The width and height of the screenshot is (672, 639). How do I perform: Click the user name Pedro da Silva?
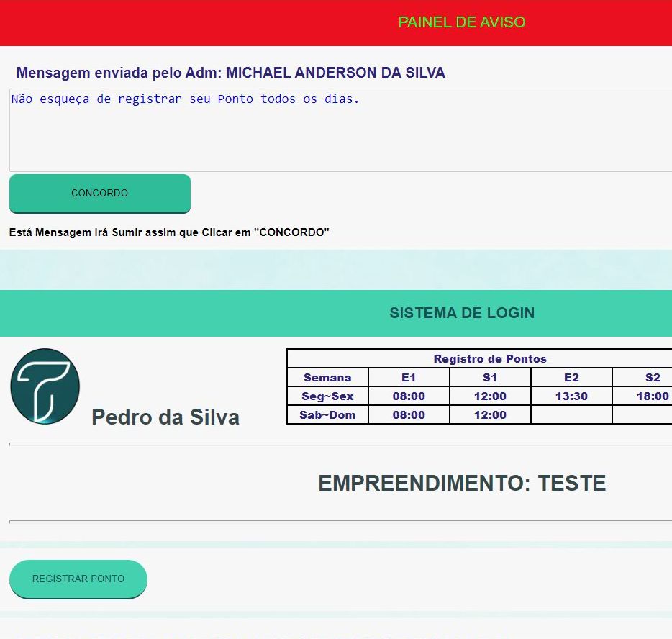click(x=165, y=417)
